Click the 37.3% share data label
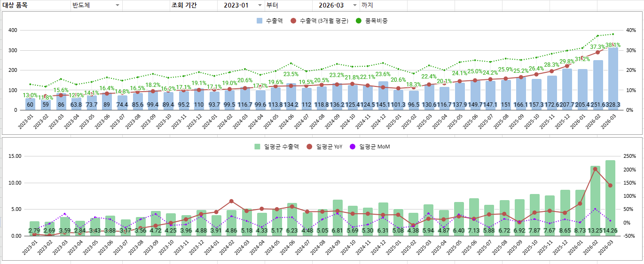Viewport: 644px width, 264px height. 597,47
